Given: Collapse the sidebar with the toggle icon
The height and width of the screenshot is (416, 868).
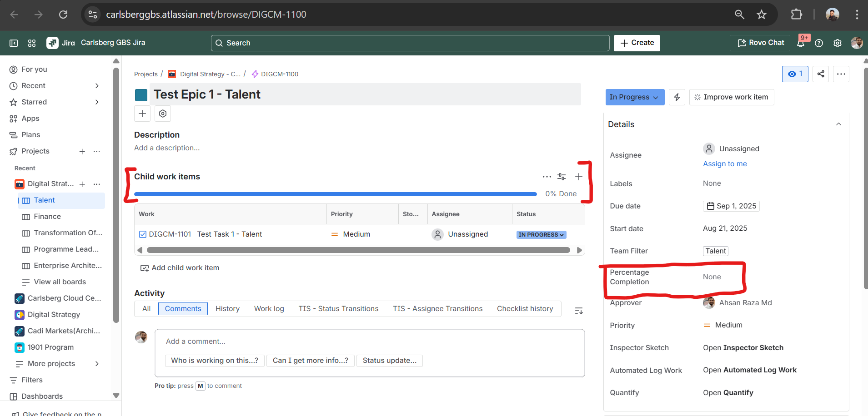Looking at the screenshot, I should [x=14, y=43].
